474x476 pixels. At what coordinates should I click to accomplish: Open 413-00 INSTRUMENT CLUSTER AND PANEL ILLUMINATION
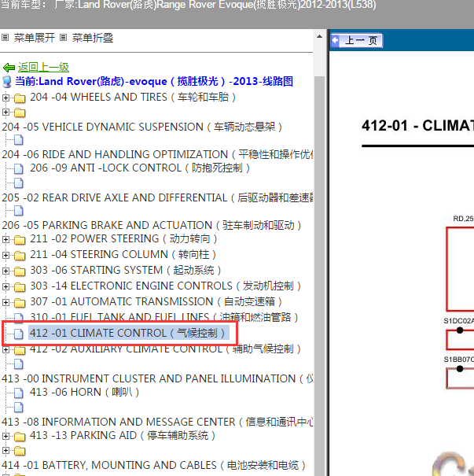click(x=157, y=378)
